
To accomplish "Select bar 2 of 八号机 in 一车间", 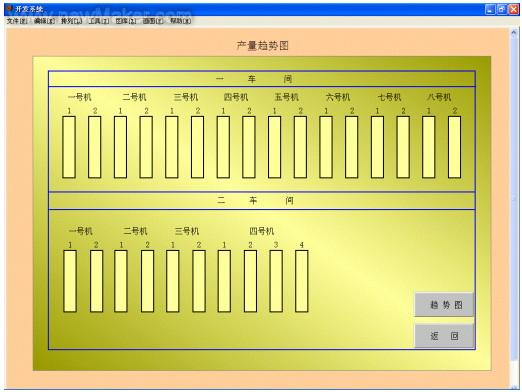I will [x=454, y=147].
